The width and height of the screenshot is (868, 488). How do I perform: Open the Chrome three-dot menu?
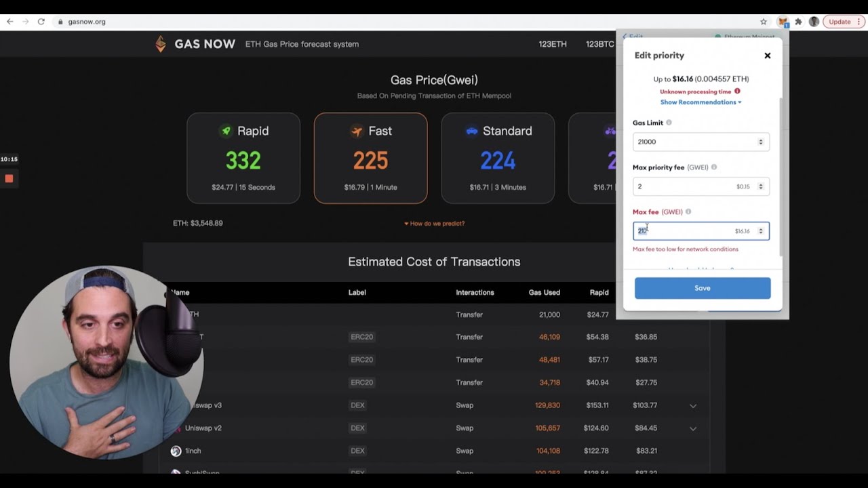coord(859,21)
